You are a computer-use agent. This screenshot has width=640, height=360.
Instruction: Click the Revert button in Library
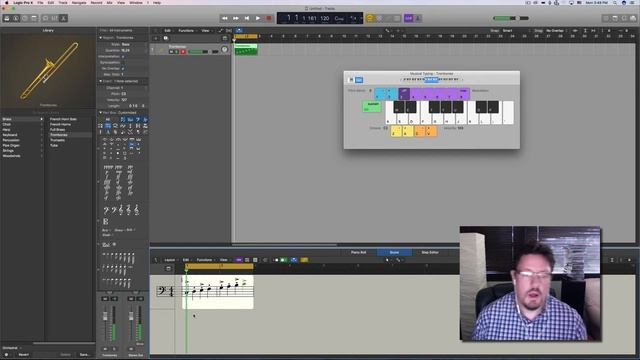tap(23, 355)
